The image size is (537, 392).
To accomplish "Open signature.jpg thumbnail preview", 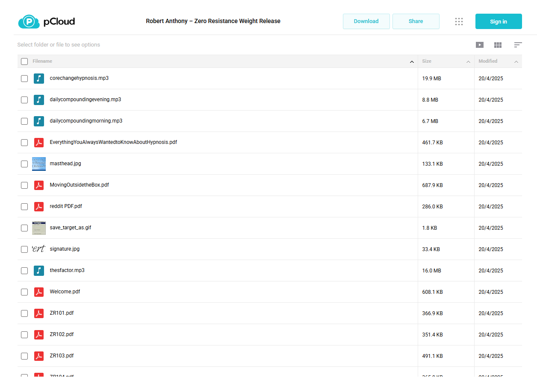I will click(x=39, y=249).
